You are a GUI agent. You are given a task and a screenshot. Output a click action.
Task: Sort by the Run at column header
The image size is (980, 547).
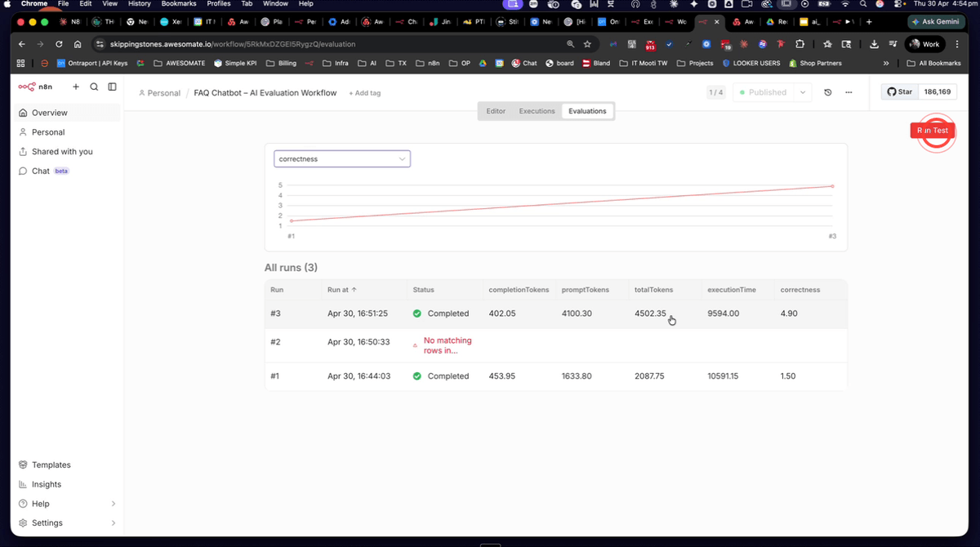341,290
